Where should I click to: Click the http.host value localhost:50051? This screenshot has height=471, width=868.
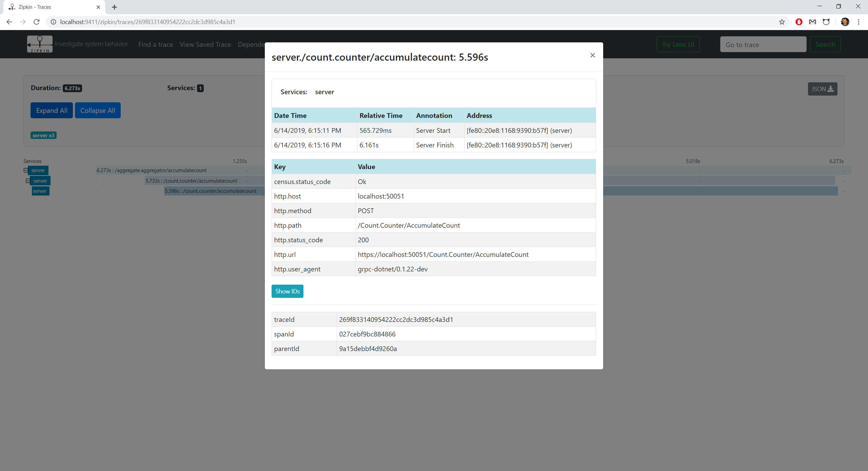point(381,196)
